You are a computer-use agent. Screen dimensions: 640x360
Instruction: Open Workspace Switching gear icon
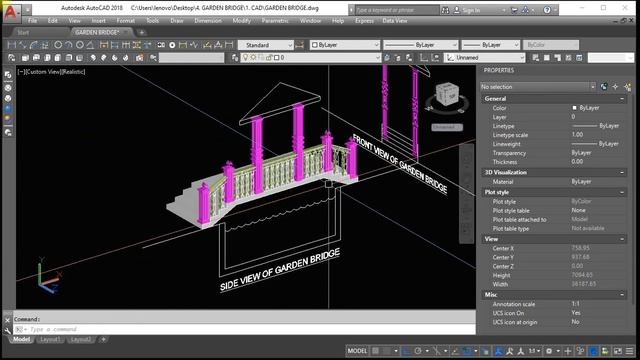[x=549, y=351]
